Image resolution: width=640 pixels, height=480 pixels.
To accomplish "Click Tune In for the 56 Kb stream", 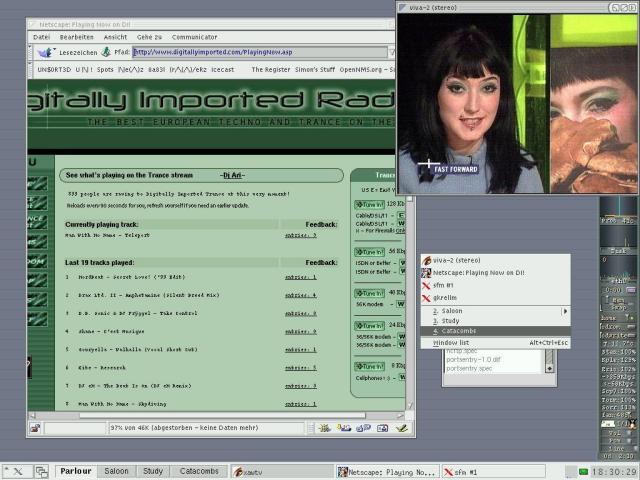I will point(369,252).
